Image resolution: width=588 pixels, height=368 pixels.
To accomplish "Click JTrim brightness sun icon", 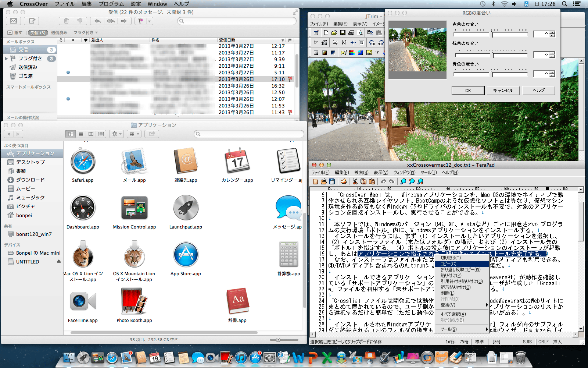I will point(343,53).
